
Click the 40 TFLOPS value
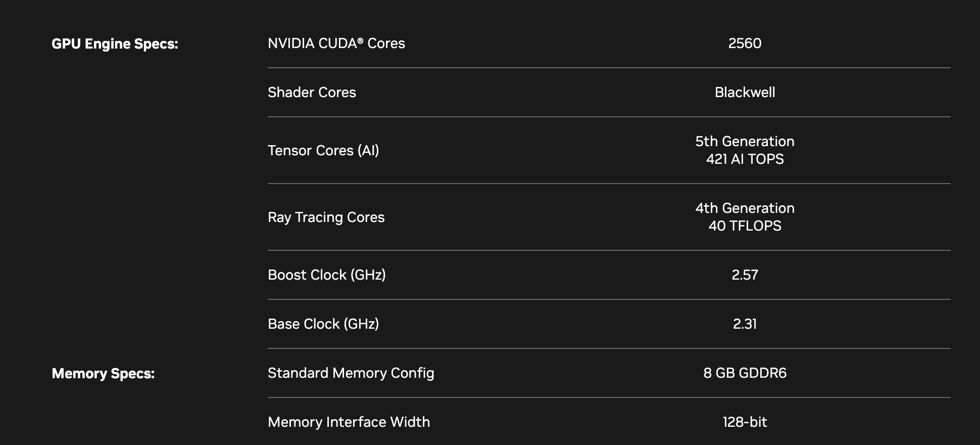(x=745, y=226)
